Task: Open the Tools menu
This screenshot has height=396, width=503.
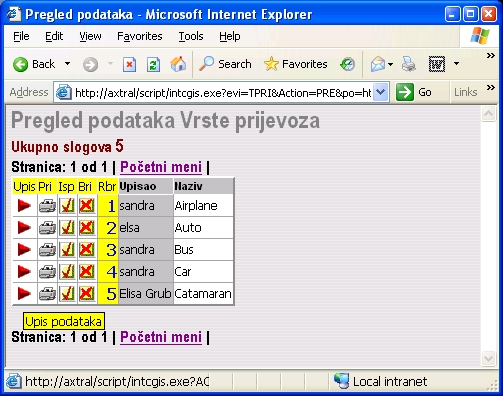Action: point(191,36)
